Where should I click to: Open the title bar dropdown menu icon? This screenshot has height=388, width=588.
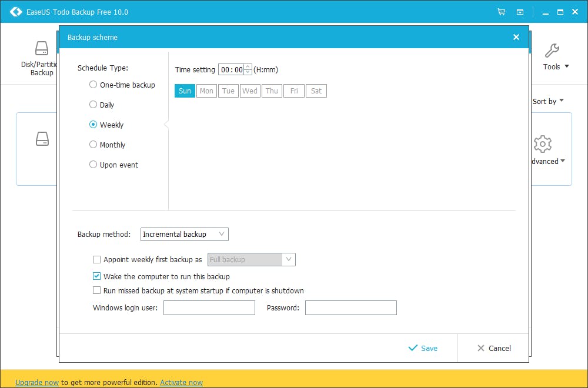click(520, 12)
